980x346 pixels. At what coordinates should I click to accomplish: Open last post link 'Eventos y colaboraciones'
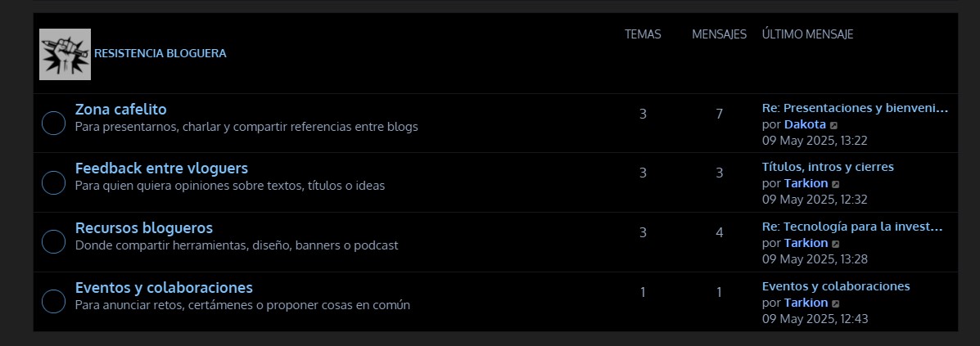click(836, 286)
